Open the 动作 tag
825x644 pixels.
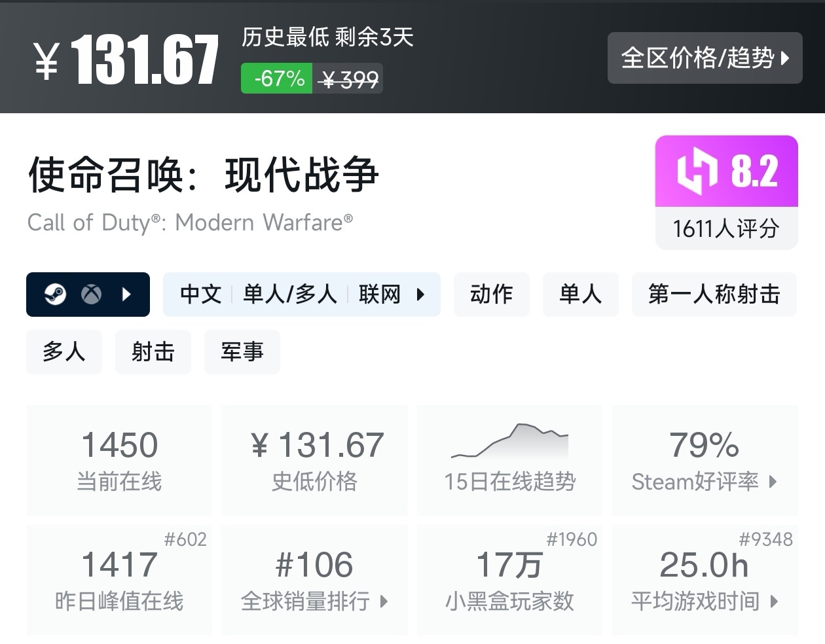(x=491, y=295)
